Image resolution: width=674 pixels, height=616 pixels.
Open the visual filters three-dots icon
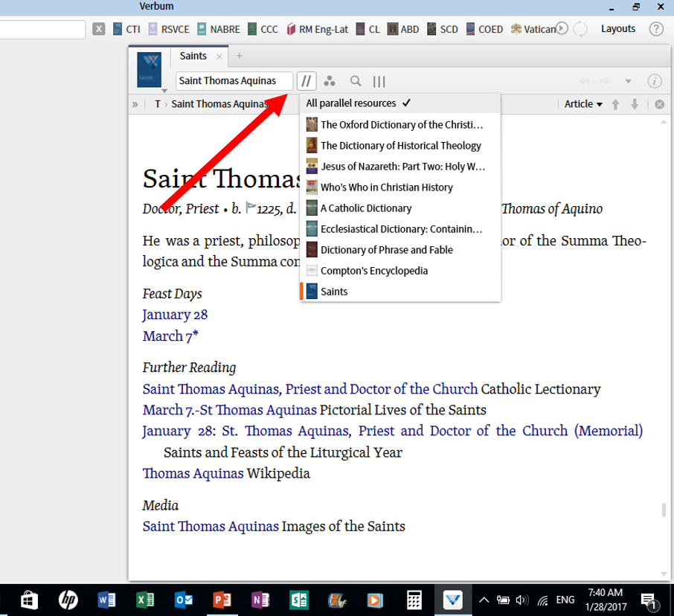click(330, 81)
